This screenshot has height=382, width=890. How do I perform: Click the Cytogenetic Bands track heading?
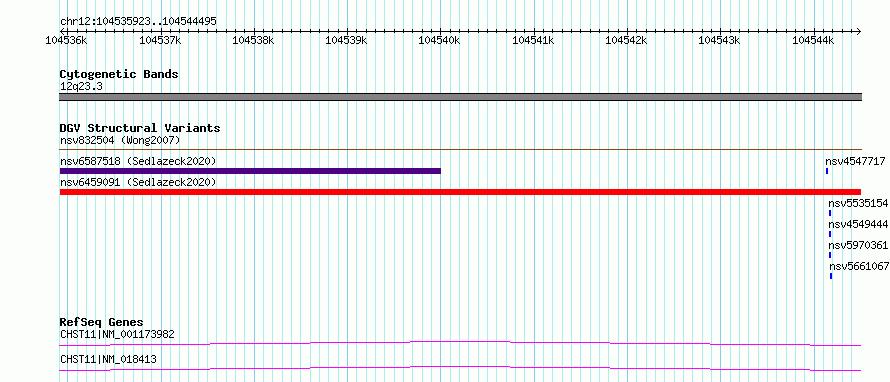coord(119,74)
